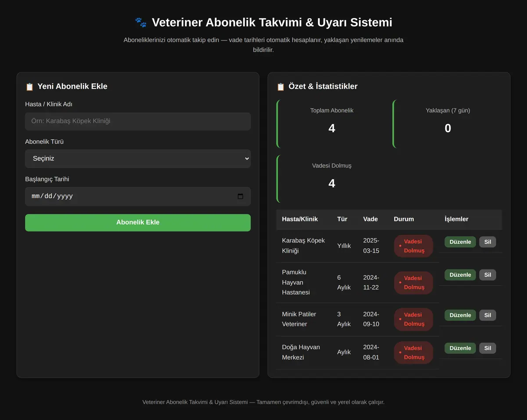The image size is (527, 420).
Task: Click the clipboard icon beside Yeni Abonelik Ekle
Action: [x=29, y=87]
